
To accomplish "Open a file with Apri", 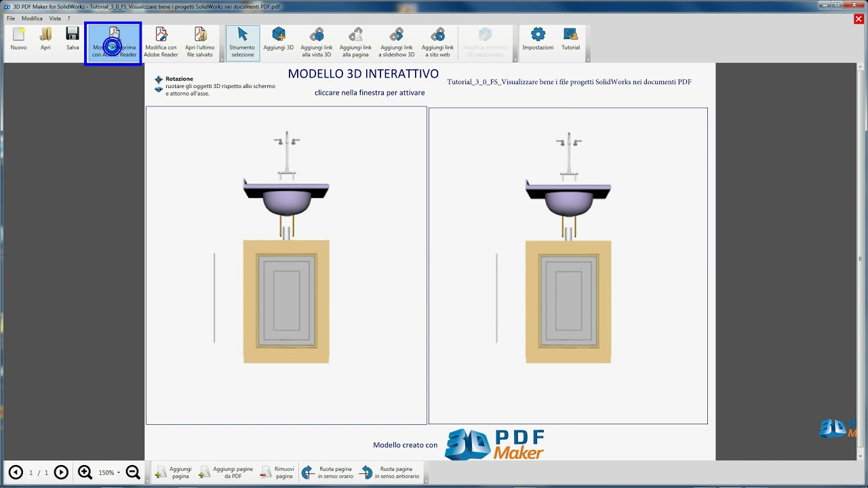I will click(x=45, y=39).
